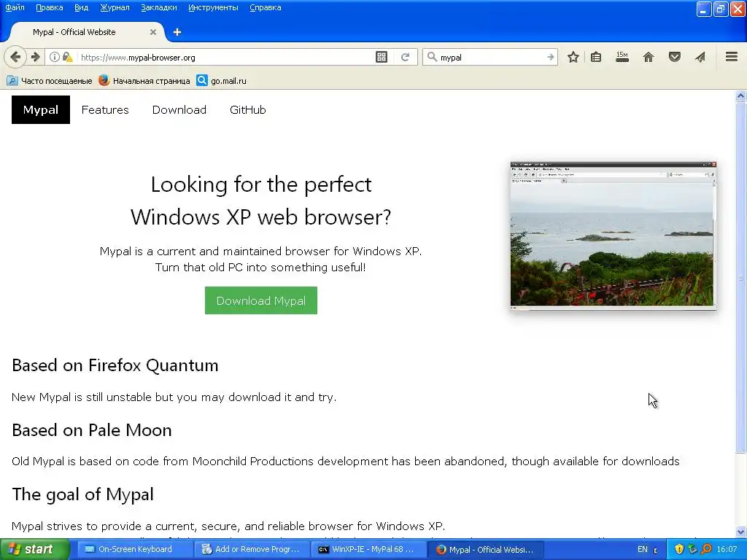This screenshot has height=560, width=747.
Task: Open GitHub page navigation link
Action: [248, 109]
